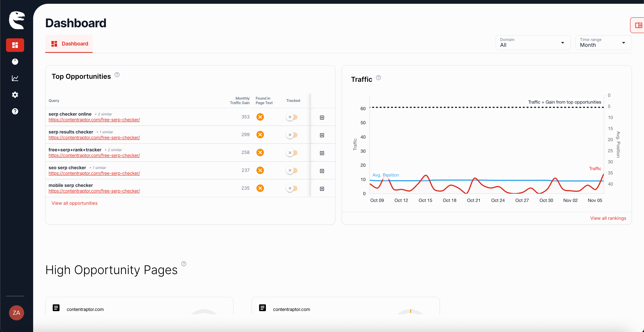Expand the serp results checker row
The width and height of the screenshot is (644, 332).
[322, 135]
